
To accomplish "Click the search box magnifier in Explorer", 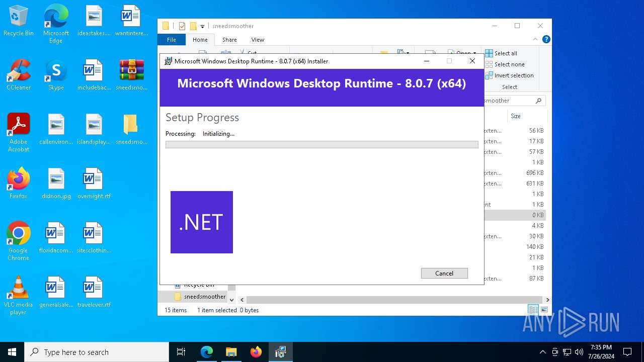I will point(538,101).
